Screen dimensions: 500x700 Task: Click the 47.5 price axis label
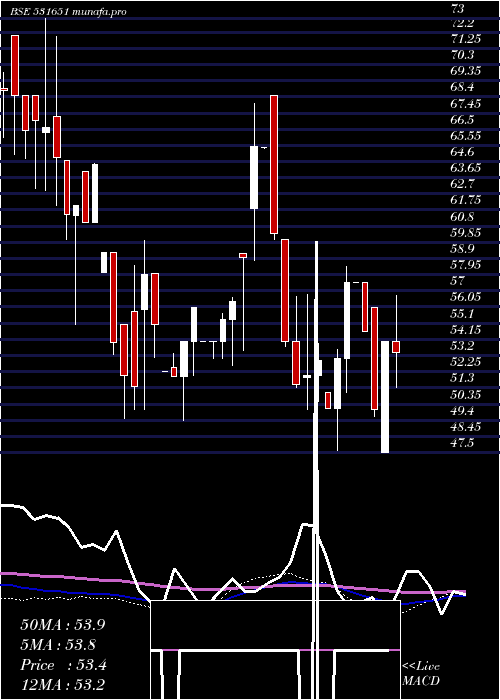click(x=462, y=442)
